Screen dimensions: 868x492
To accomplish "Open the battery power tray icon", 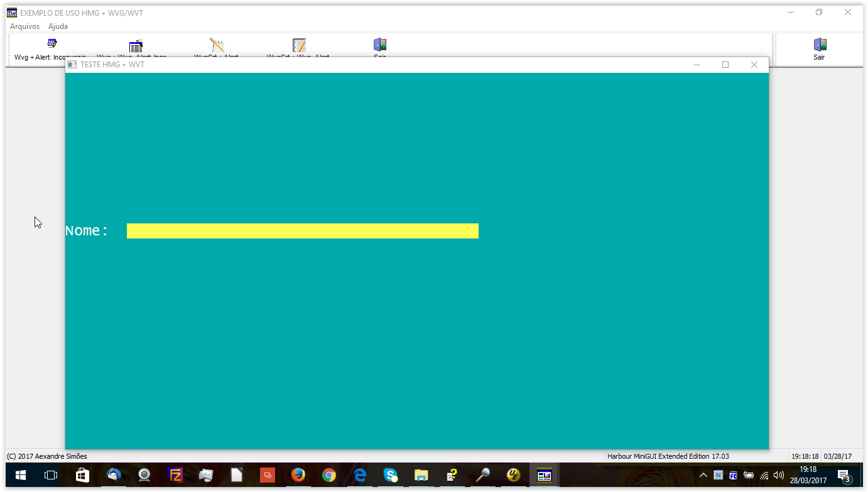I will tap(749, 476).
